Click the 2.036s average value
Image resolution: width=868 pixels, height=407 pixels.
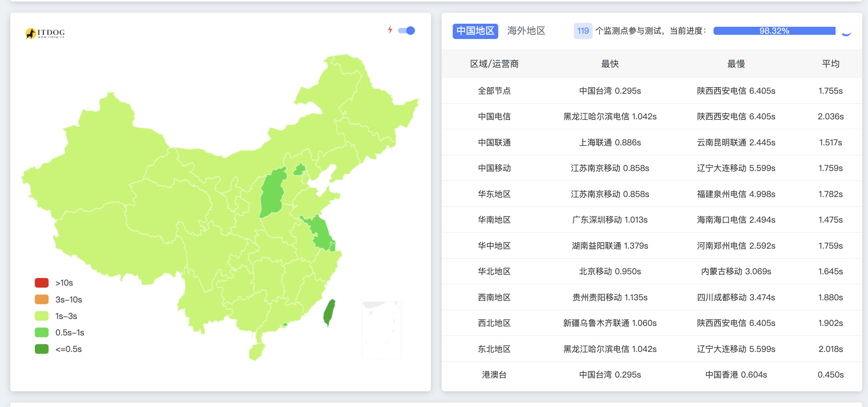831,116
